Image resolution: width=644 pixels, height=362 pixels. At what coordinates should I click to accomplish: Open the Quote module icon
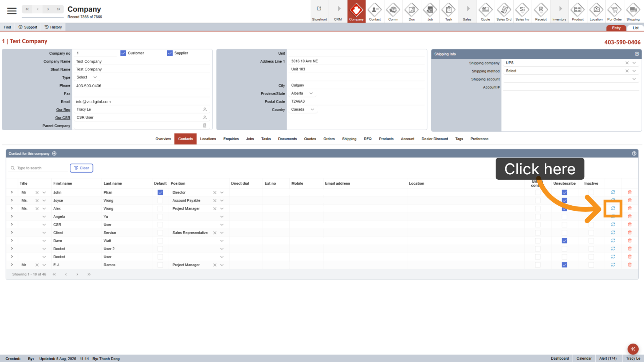coord(485,11)
